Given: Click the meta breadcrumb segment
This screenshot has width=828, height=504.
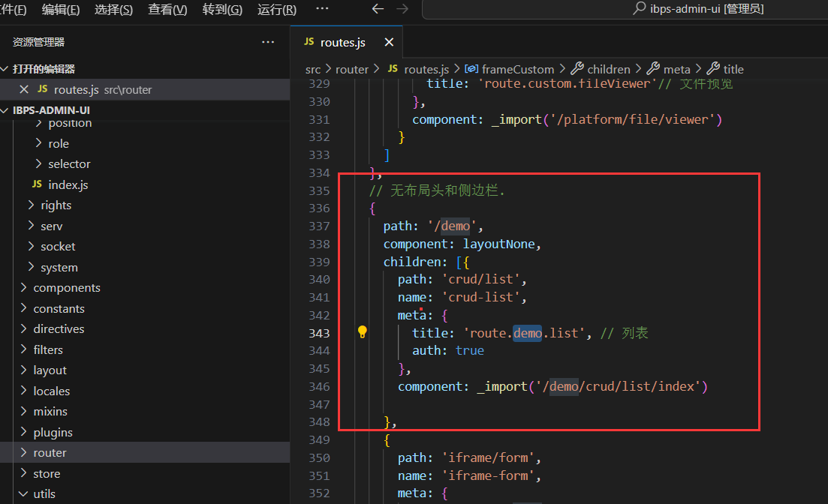Looking at the screenshot, I should [x=676, y=69].
